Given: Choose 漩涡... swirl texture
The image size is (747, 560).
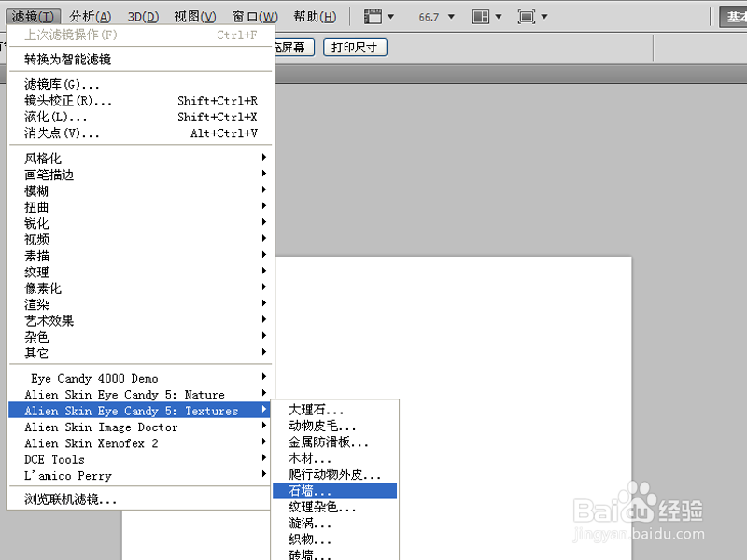Looking at the screenshot, I should coord(335,523).
